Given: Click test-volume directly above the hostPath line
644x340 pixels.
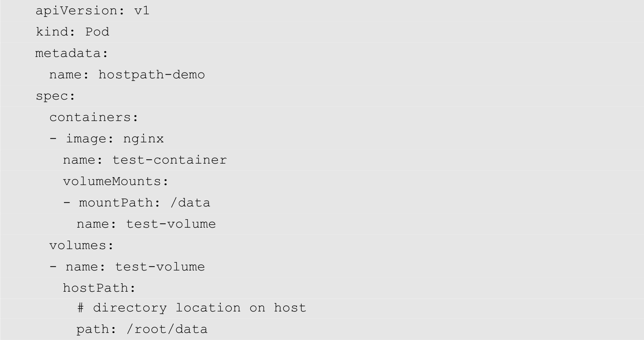Looking at the screenshot, I should [160, 267].
